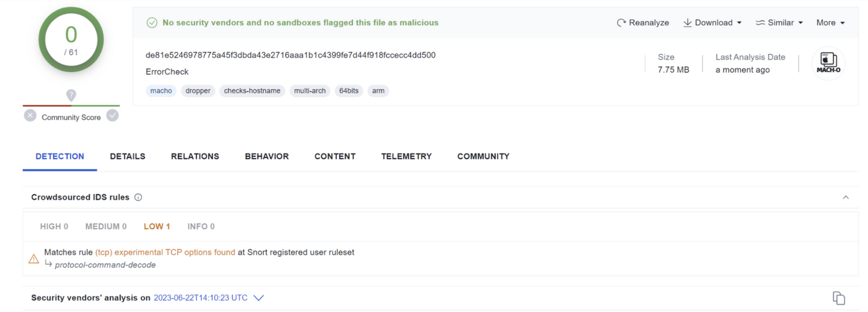This screenshot has width=868, height=312.
Task: Open the Similar dropdown
Action: pyautogui.click(x=779, y=23)
